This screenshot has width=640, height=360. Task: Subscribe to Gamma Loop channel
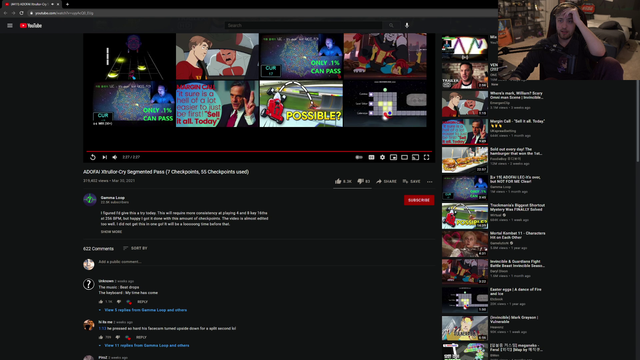click(x=419, y=200)
